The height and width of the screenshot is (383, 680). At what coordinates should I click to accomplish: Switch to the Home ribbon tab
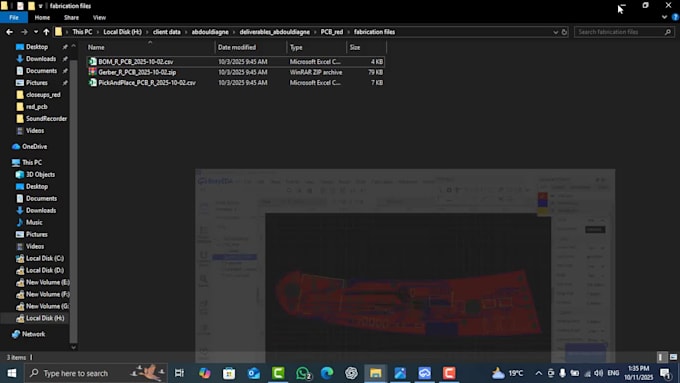(42, 17)
